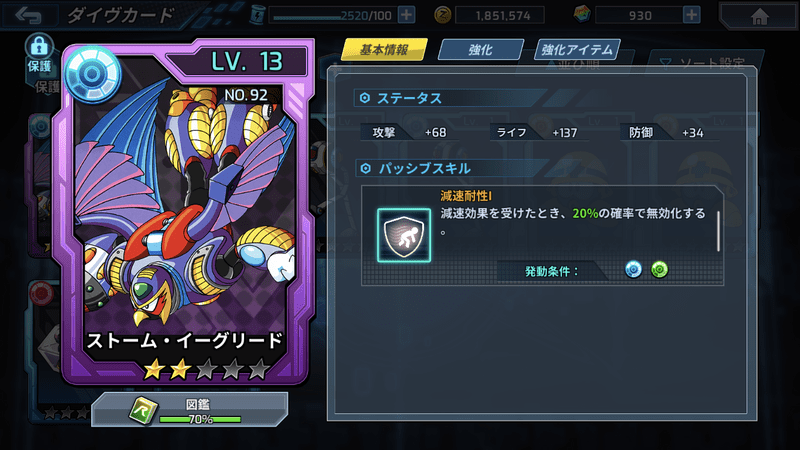Tap the back arrow icon
800x450 pixels.
click(28, 15)
